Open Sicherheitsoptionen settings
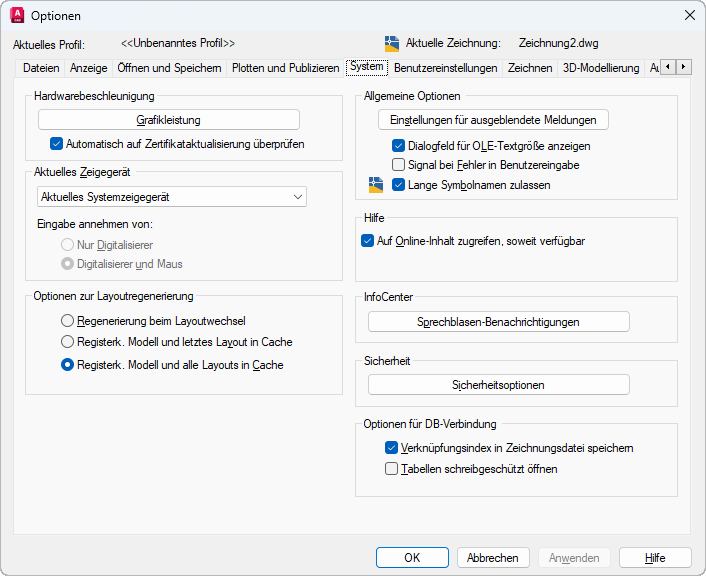Image resolution: width=706 pixels, height=576 pixels. click(x=498, y=385)
